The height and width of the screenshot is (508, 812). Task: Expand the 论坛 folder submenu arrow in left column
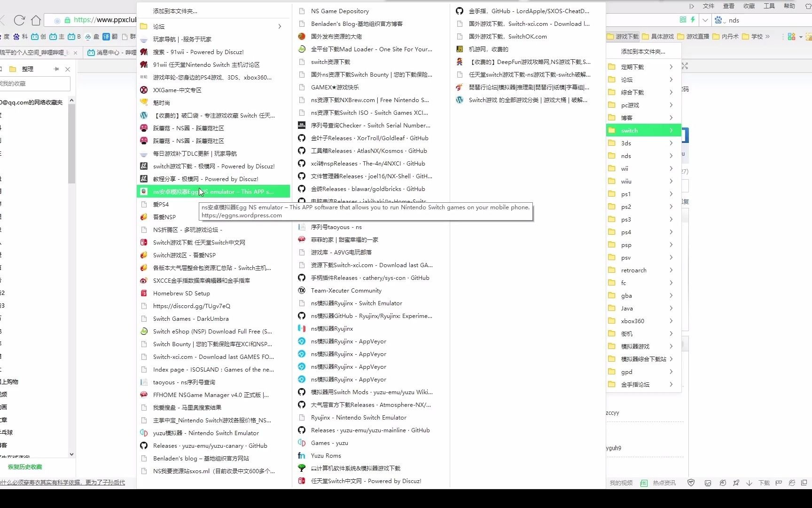click(x=280, y=26)
